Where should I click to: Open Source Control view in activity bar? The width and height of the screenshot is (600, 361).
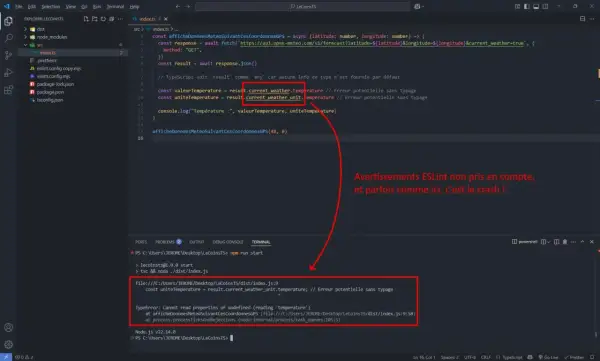8,56
